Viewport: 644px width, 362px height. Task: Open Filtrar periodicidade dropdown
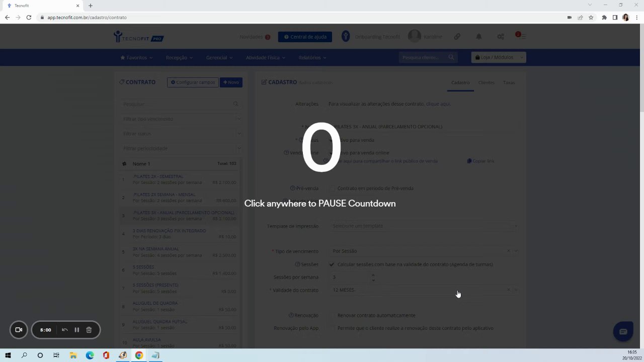181,148
